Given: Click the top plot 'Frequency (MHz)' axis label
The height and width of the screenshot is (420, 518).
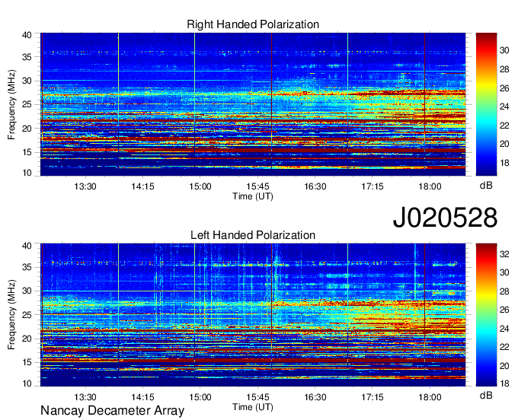Looking at the screenshot, I should pos(11,104).
